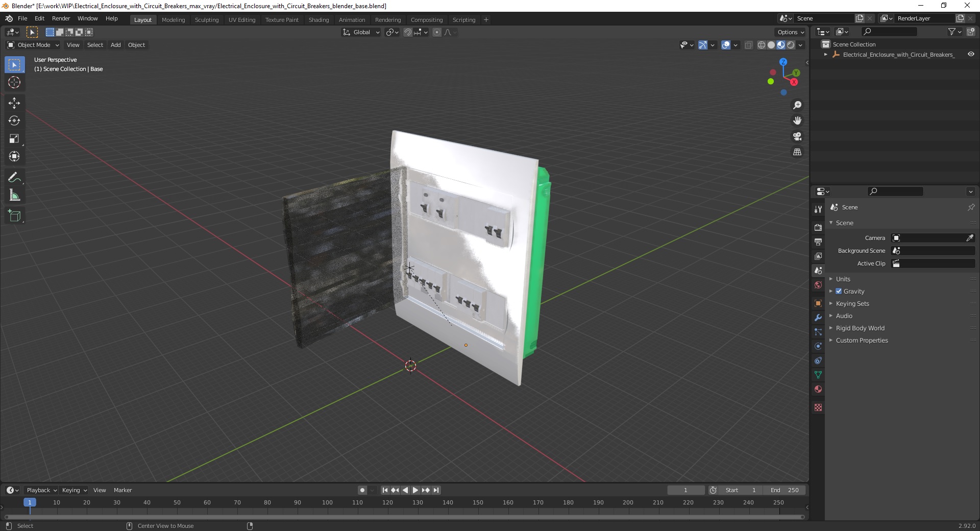Select the Transform tool
The height and width of the screenshot is (531, 980).
coord(14,157)
